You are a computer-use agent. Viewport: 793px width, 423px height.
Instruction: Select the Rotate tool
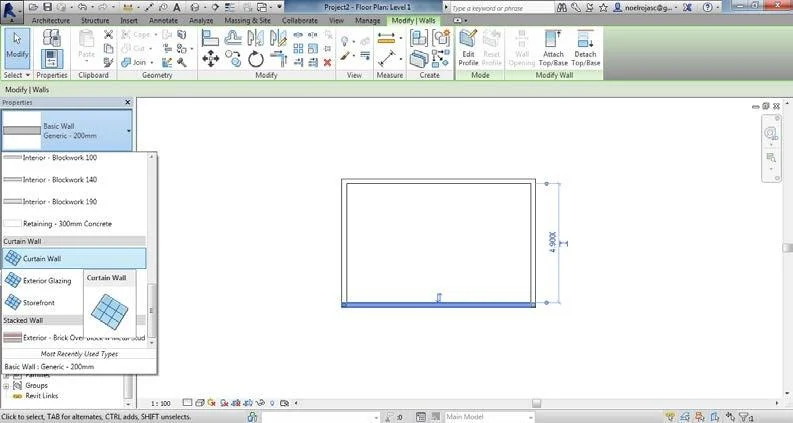click(x=255, y=59)
